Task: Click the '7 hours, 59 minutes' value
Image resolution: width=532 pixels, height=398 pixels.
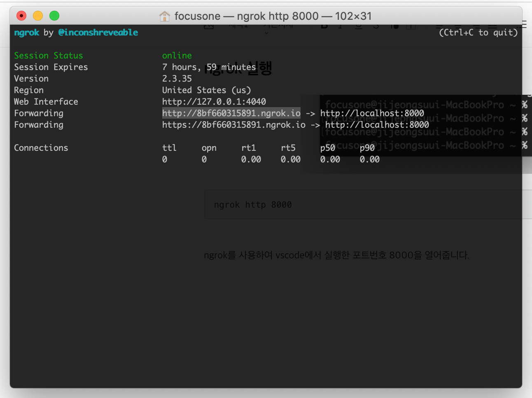Action: point(209,67)
